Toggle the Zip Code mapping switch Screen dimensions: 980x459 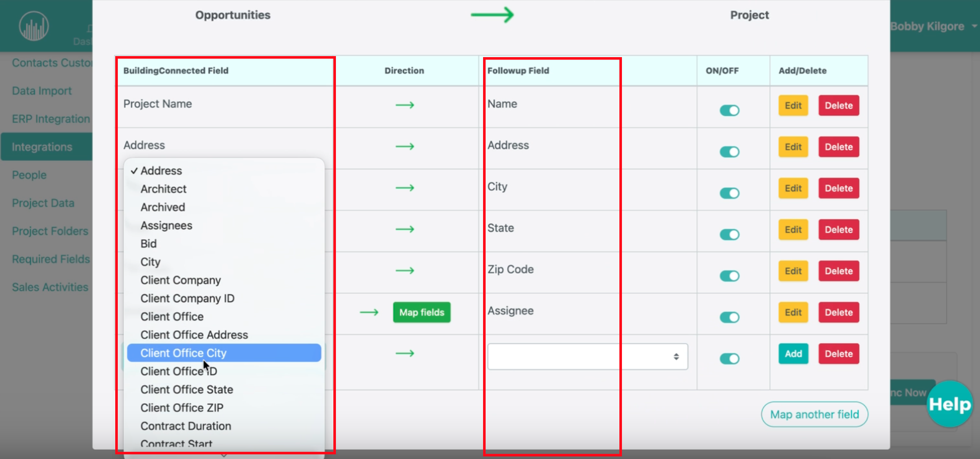pos(729,276)
